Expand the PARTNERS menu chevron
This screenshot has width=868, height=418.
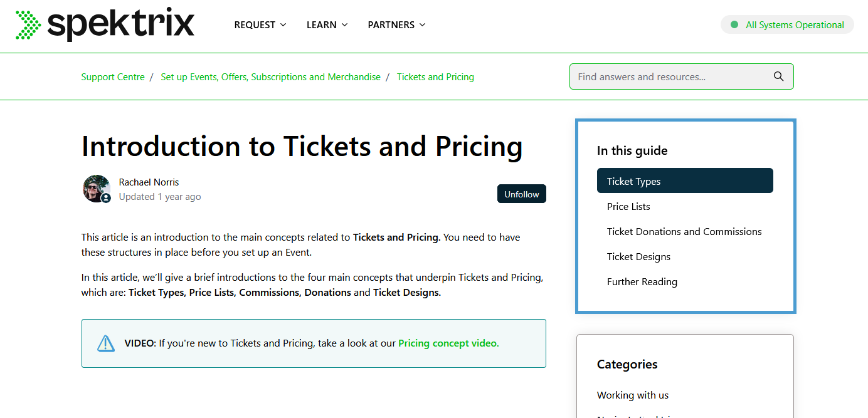[x=422, y=25]
